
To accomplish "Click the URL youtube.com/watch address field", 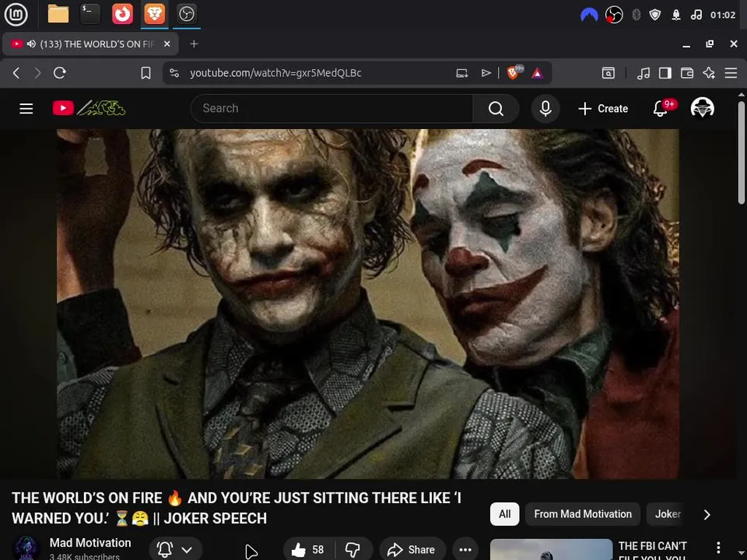I will [x=275, y=73].
